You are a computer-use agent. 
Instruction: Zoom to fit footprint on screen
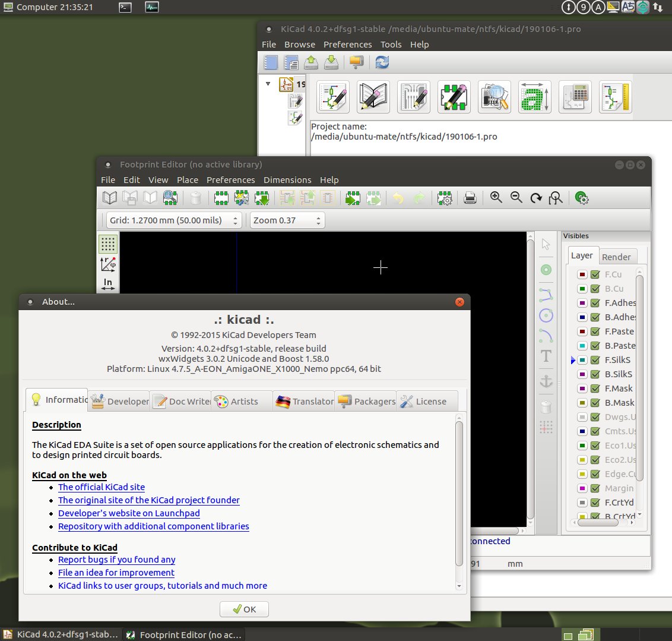click(x=556, y=198)
